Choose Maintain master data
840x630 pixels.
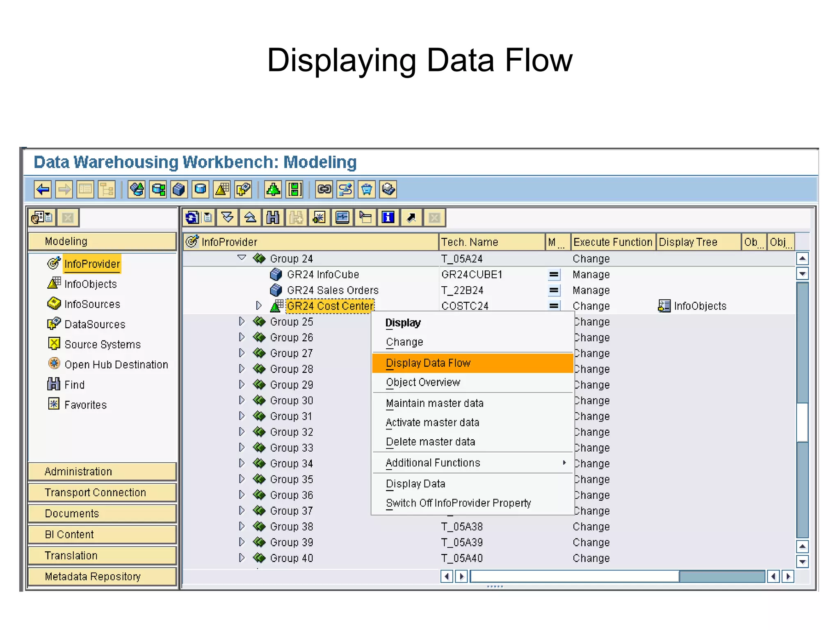pyautogui.click(x=472, y=403)
